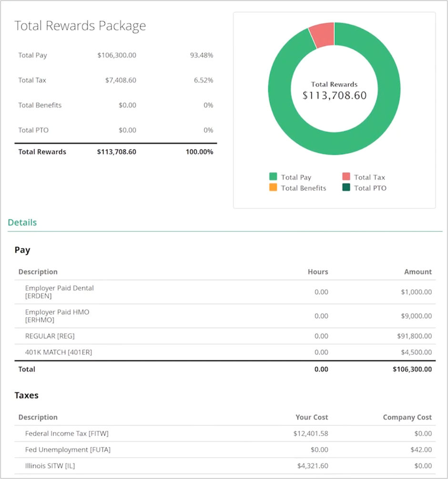Click the green Total Pay legend swatch
This screenshot has width=448, height=479.
click(x=273, y=177)
